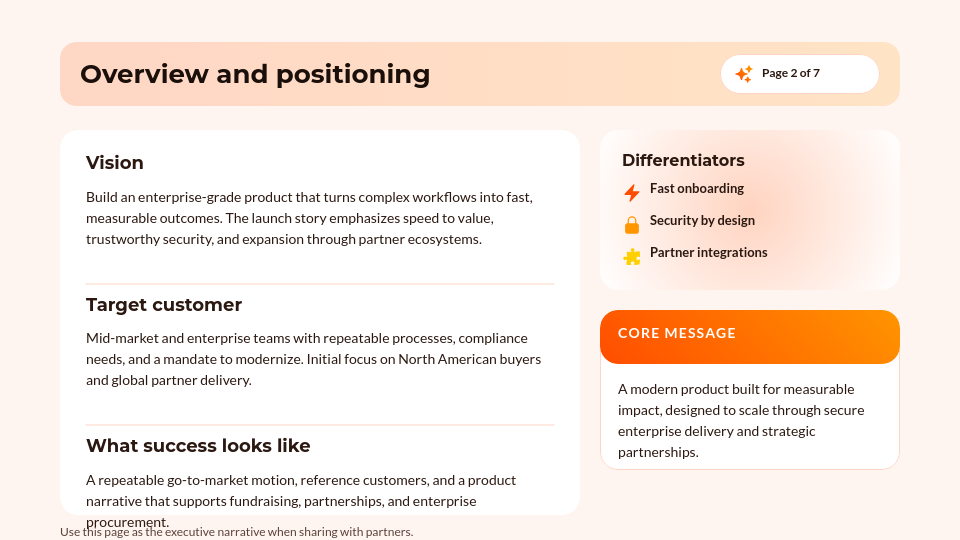Screen dimensions: 960x540
Task: Click the core message paragraph text
Action: [x=741, y=421]
